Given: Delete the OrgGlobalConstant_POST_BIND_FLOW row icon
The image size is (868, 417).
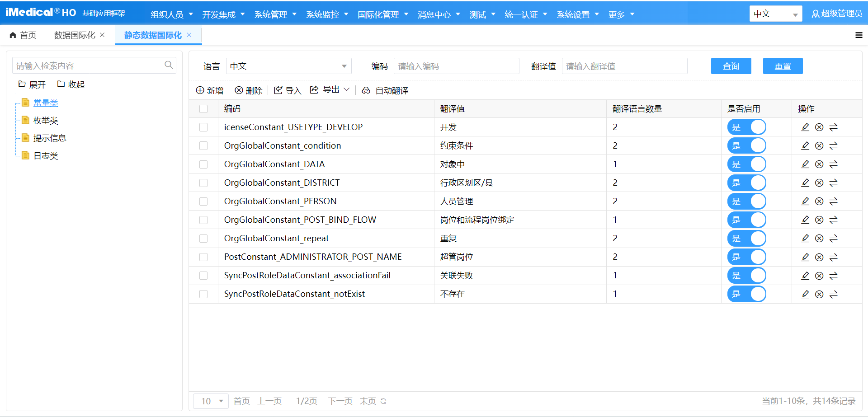Looking at the screenshot, I should [819, 220].
